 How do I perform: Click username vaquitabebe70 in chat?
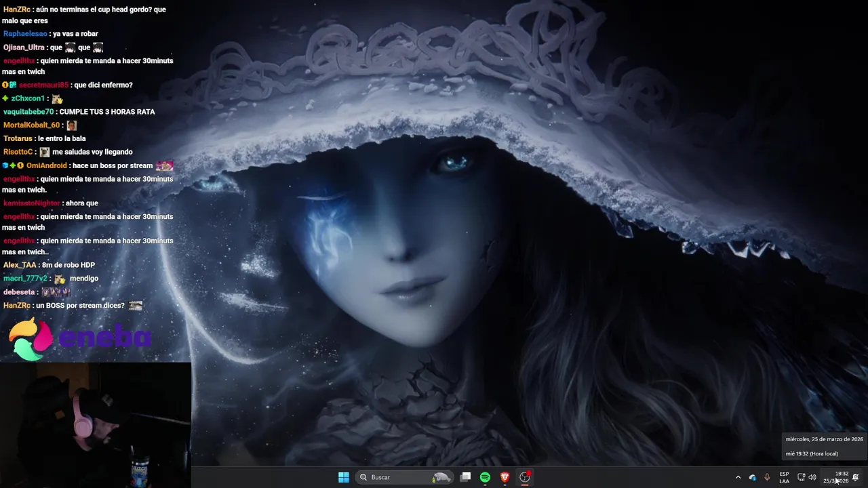[28, 112]
